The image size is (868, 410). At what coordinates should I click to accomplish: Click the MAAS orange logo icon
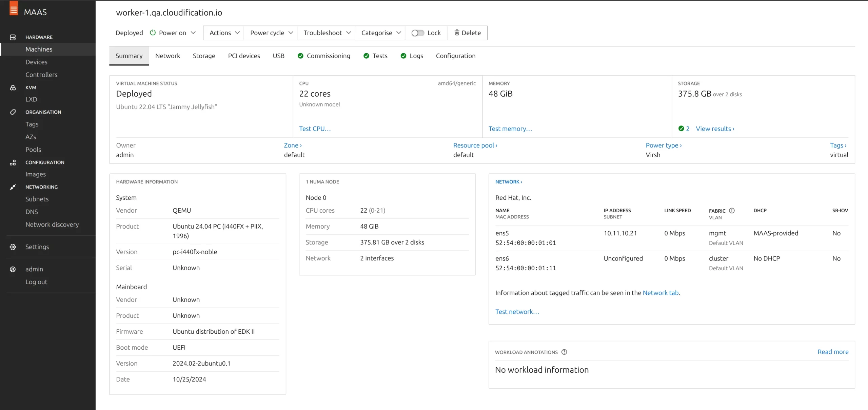coord(14,8)
